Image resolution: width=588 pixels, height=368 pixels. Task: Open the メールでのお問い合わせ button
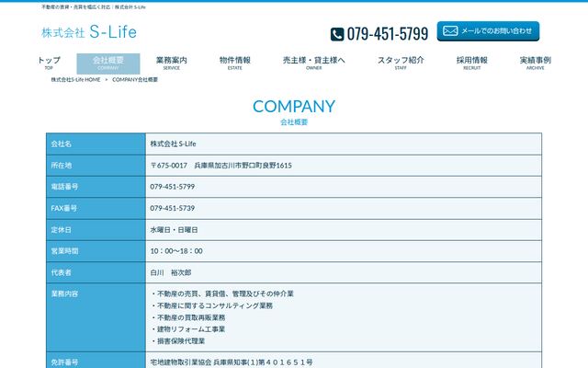(x=488, y=31)
